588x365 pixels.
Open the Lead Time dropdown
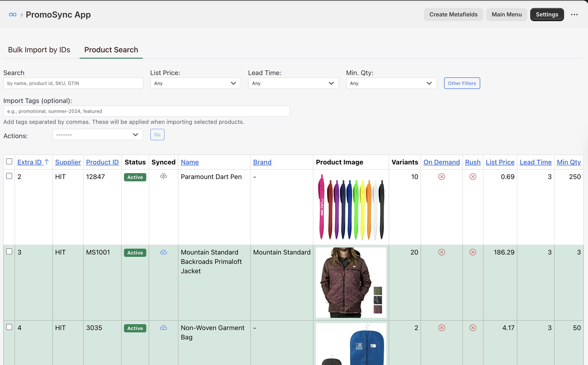coord(293,83)
